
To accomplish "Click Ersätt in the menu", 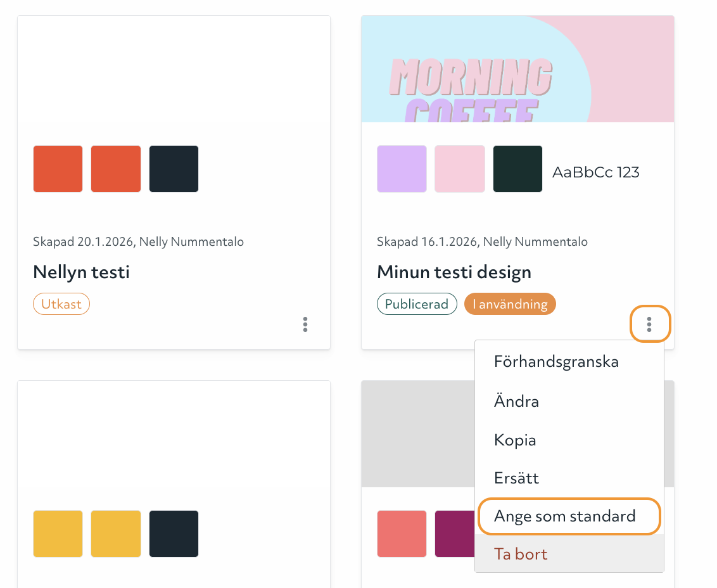I will (x=516, y=478).
